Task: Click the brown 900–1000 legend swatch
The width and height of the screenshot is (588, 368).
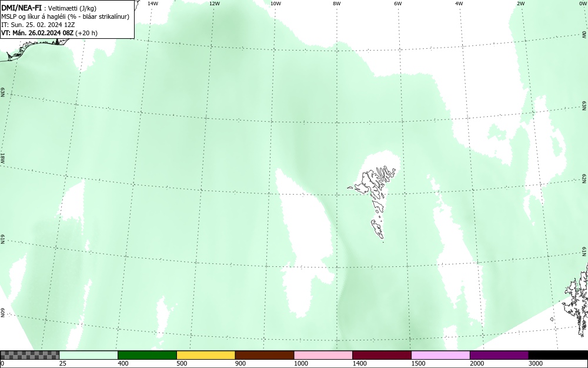Action: pos(265,355)
